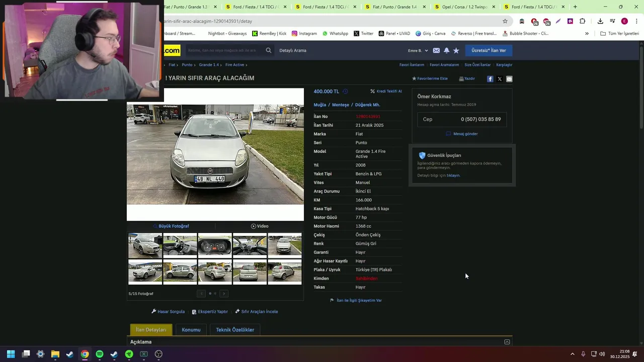Share the listing on Facebook
Viewport: 644px width, 362px height.
(x=490, y=79)
